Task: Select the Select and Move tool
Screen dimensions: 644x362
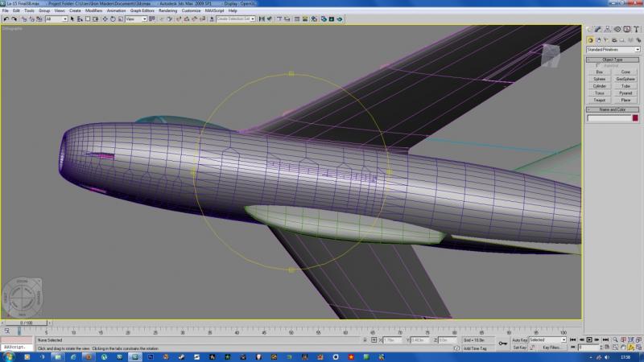Action: (x=105, y=19)
